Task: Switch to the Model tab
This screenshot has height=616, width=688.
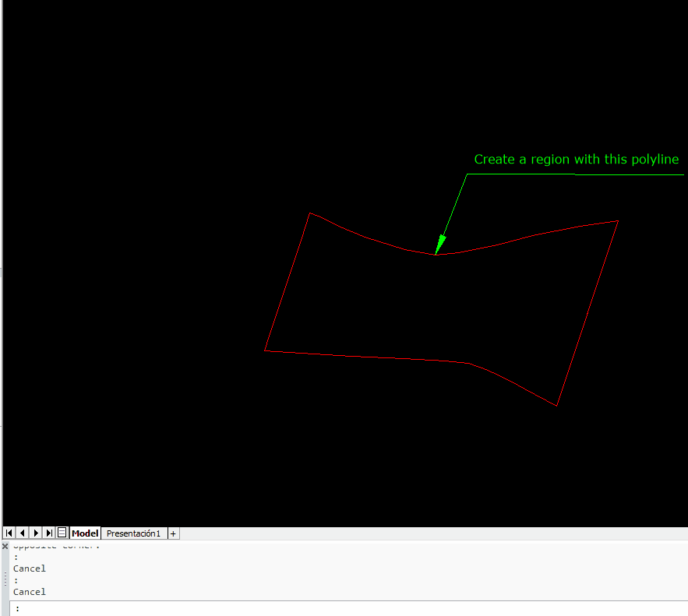Action: click(x=85, y=533)
